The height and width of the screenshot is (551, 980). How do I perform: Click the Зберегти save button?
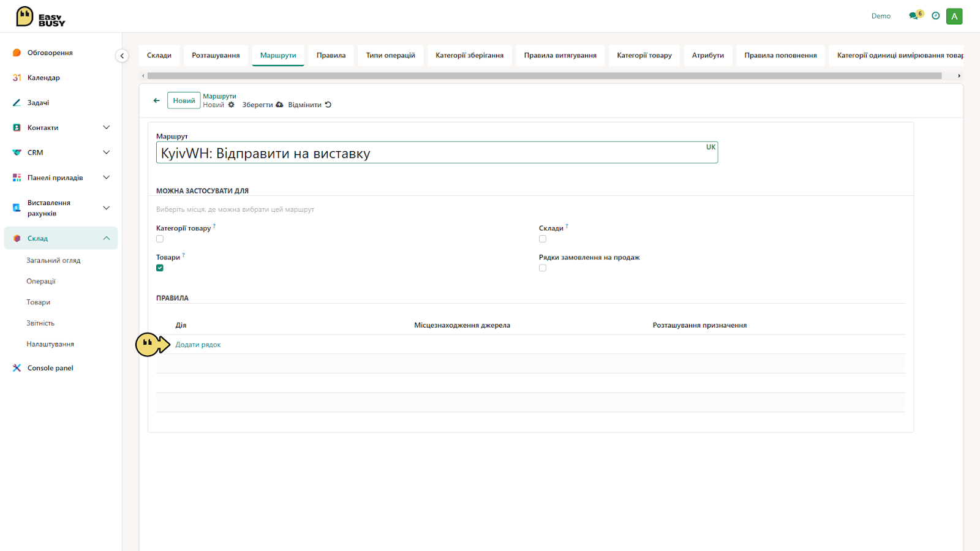tap(262, 105)
